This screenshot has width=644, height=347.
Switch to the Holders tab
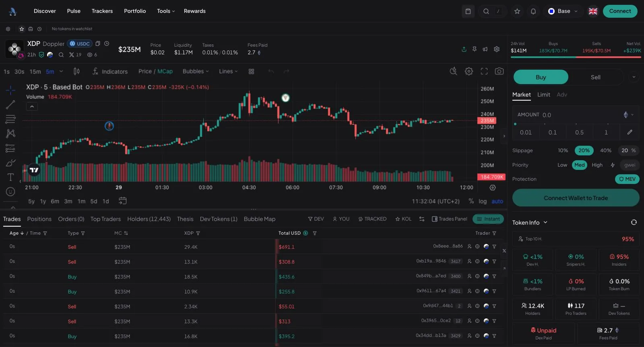[x=149, y=219]
